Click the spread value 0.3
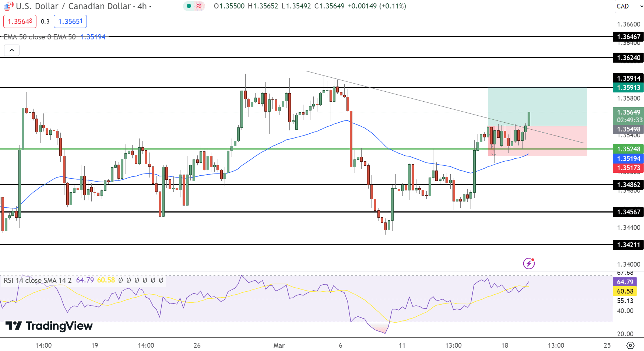644x351 pixels. 45,21
